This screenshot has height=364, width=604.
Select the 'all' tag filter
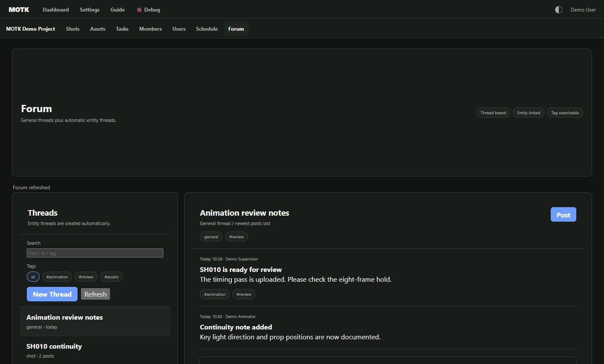coord(33,277)
